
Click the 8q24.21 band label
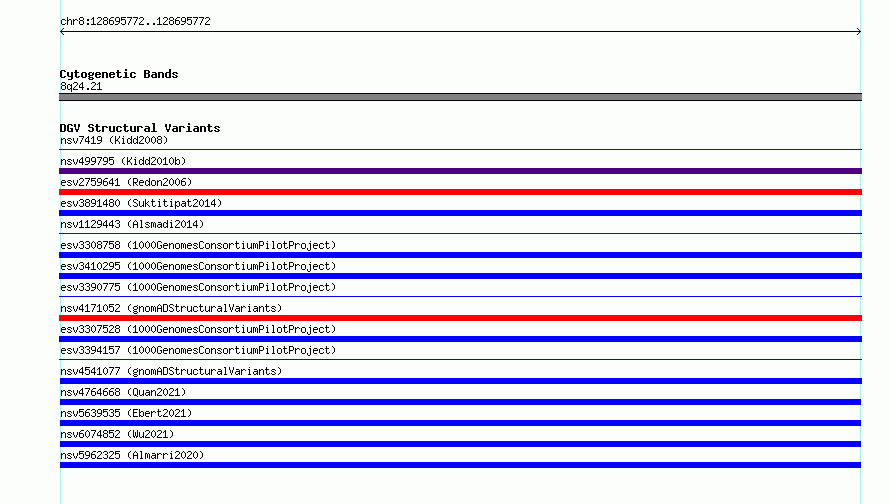[x=81, y=86]
